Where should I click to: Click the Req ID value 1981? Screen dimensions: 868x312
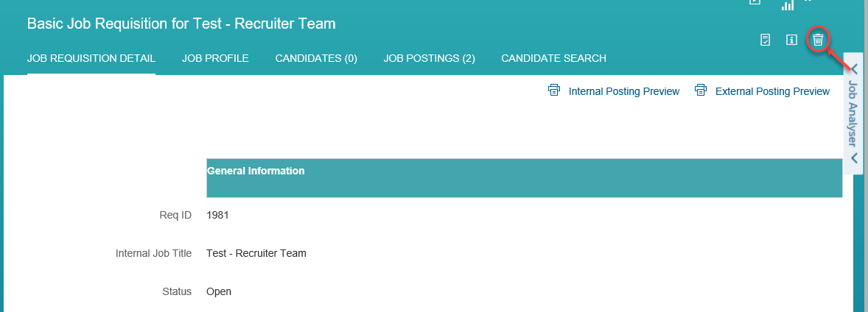click(217, 215)
